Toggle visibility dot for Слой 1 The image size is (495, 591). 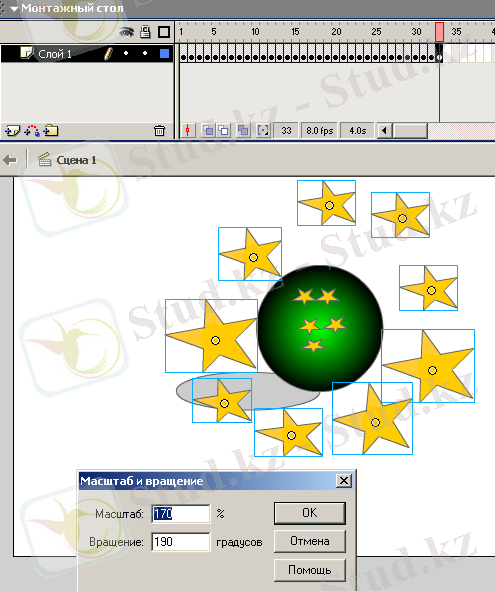pos(126,54)
